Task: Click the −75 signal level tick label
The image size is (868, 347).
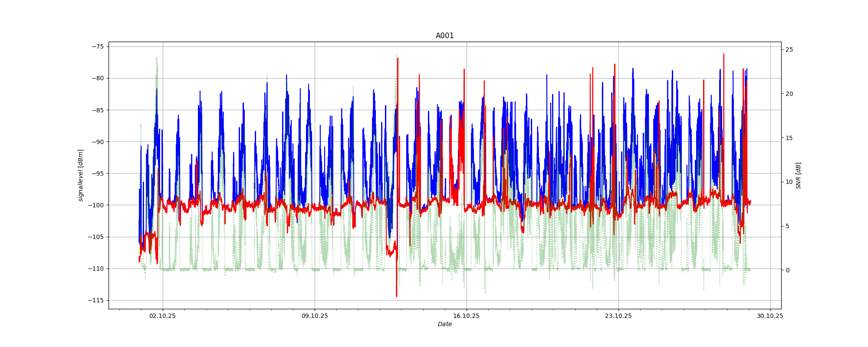Action: click(x=98, y=47)
